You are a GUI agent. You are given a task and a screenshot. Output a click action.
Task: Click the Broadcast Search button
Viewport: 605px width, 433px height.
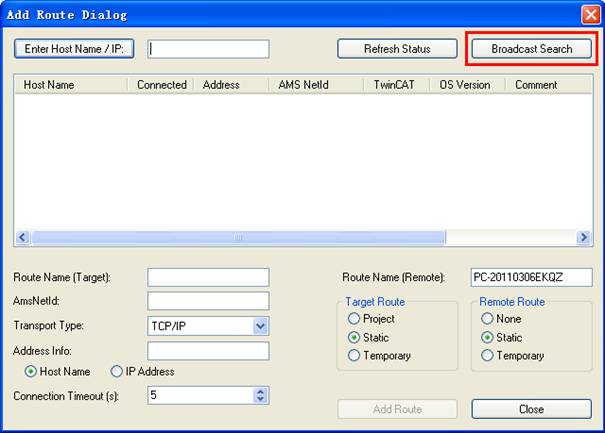pyautogui.click(x=532, y=49)
